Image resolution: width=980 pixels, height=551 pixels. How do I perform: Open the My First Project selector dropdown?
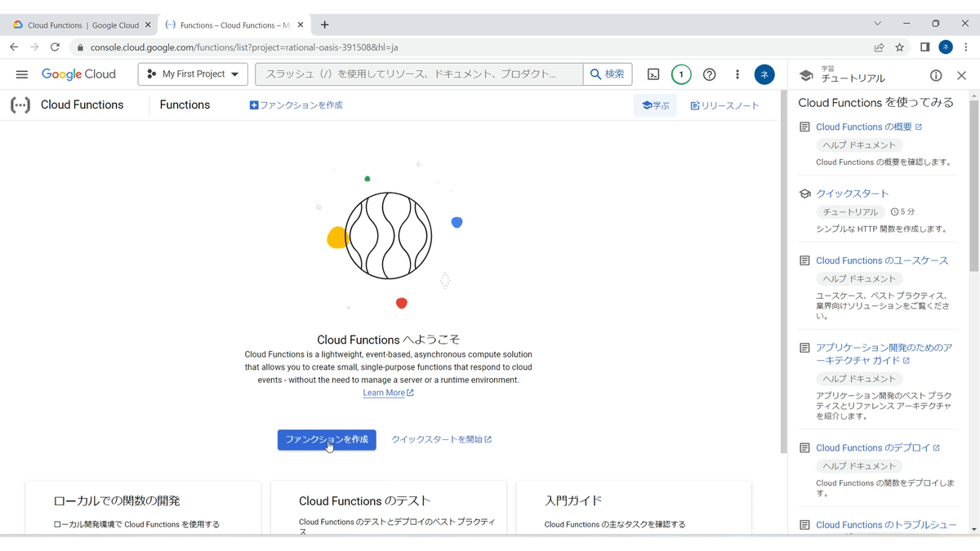[x=194, y=74]
